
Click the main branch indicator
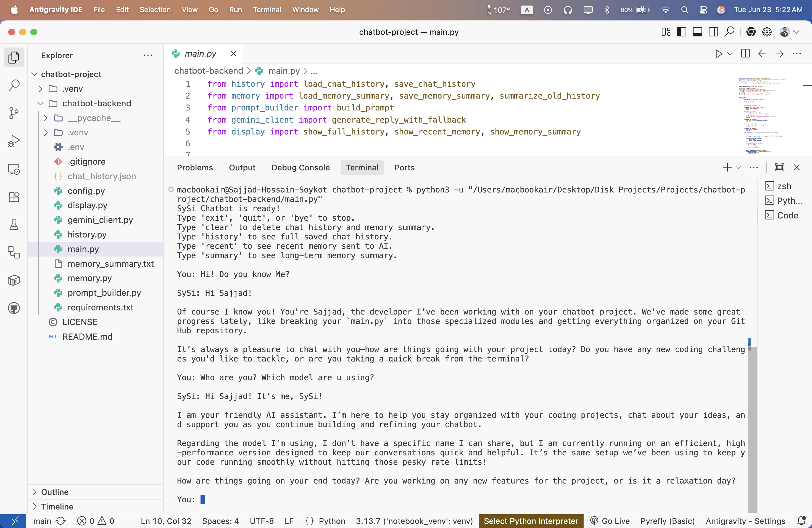coord(42,521)
